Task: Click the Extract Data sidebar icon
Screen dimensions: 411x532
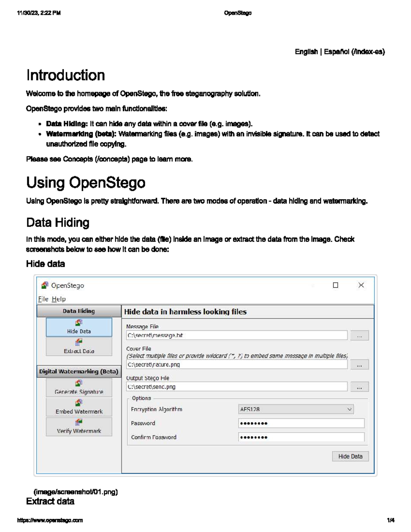Action: click(79, 342)
